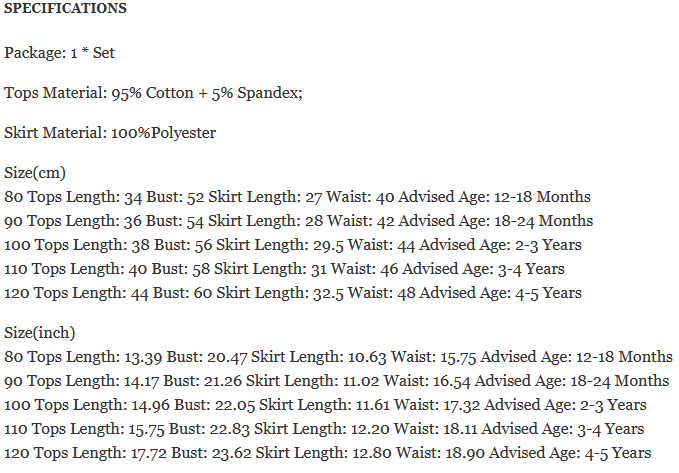Click the Tops Material cotton spandex line

point(153,92)
